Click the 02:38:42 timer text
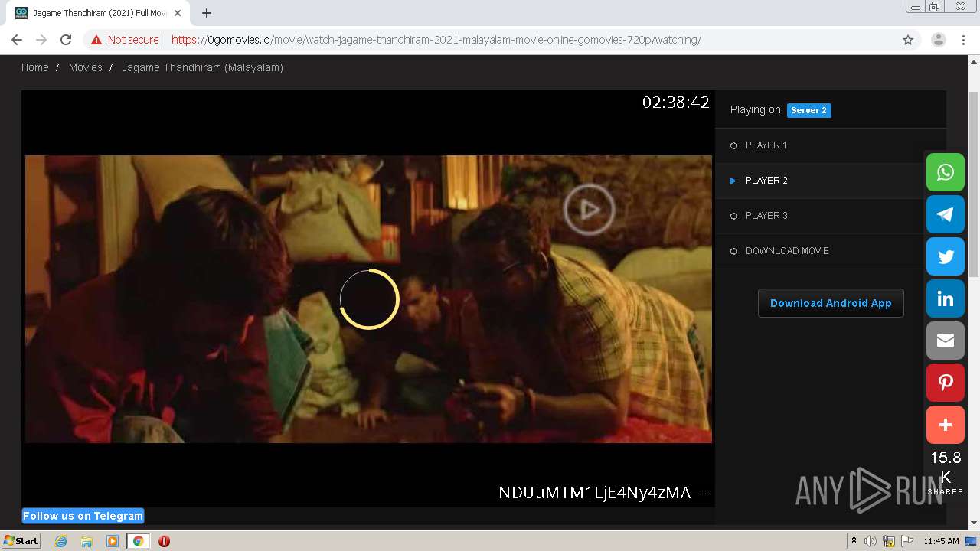The image size is (980, 551). pyautogui.click(x=676, y=103)
